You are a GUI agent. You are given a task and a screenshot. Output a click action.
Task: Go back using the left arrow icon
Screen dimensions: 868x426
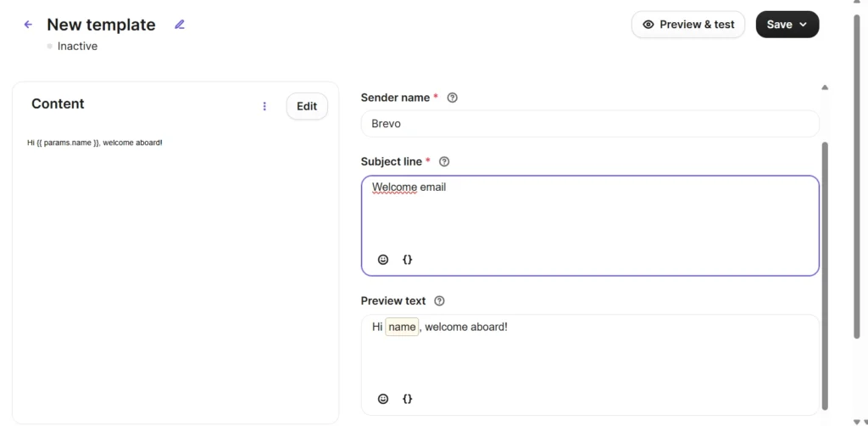(x=28, y=25)
